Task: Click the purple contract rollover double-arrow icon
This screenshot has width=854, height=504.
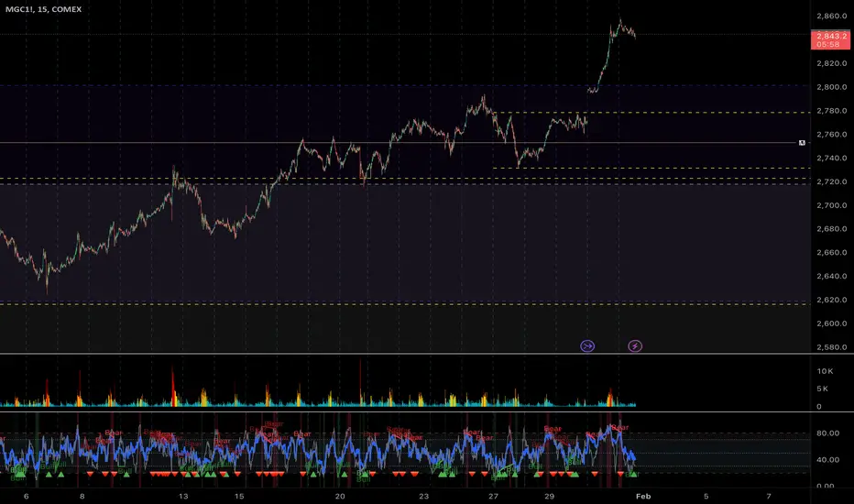Action: (587, 346)
